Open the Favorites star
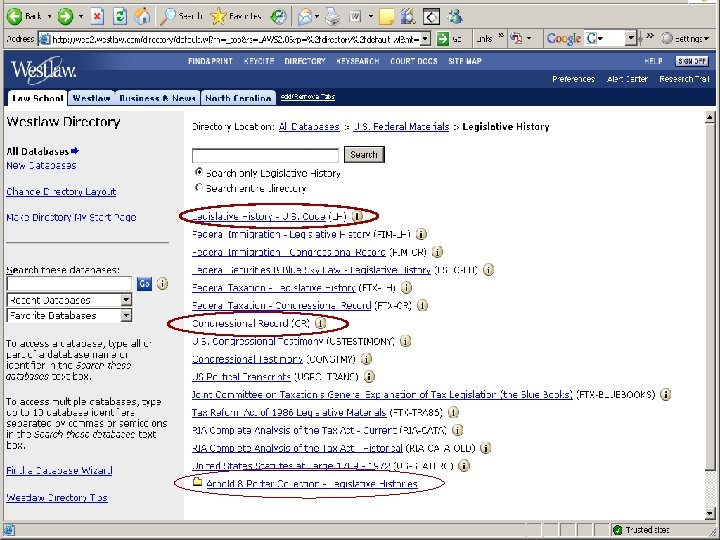Image resolution: width=720 pixels, height=540 pixels. (236, 17)
